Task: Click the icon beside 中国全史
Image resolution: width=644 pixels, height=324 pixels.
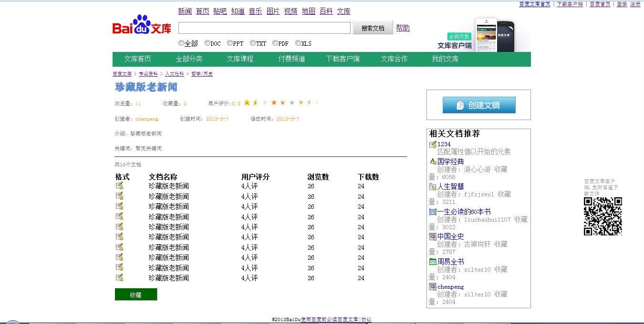Action: point(433,236)
